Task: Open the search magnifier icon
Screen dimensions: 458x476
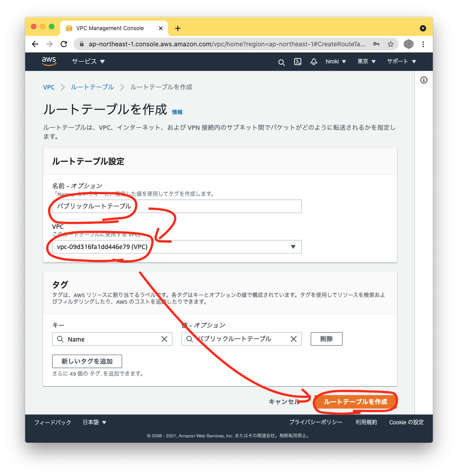Action: tap(281, 62)
